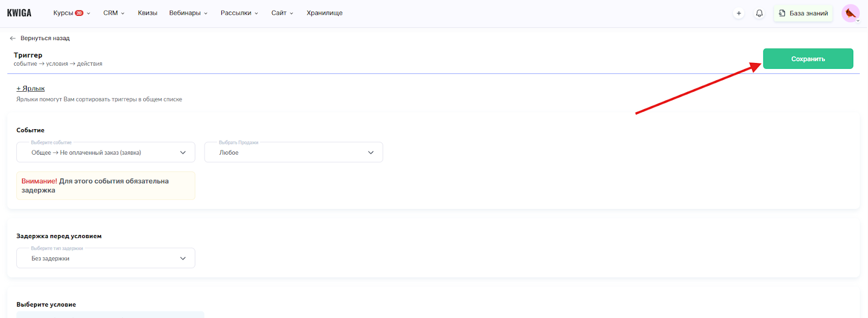The width and height of the screenshot is (868, 318).
Task: Add a label via + Ярлык
Action: click(30, 88)
